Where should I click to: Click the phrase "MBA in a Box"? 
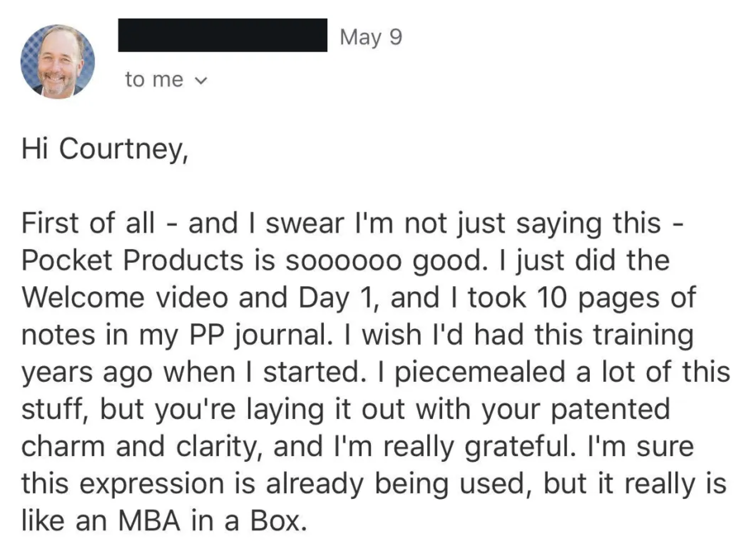click(x=212, y=521)
